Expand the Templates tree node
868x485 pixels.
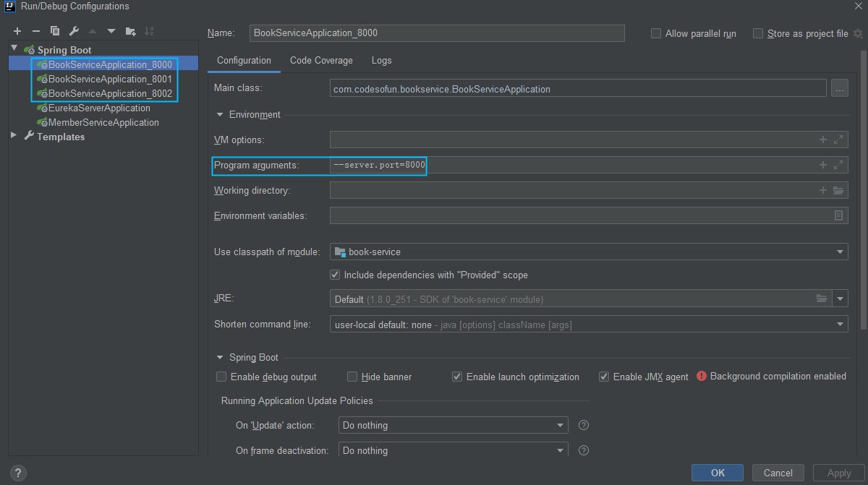14,136
